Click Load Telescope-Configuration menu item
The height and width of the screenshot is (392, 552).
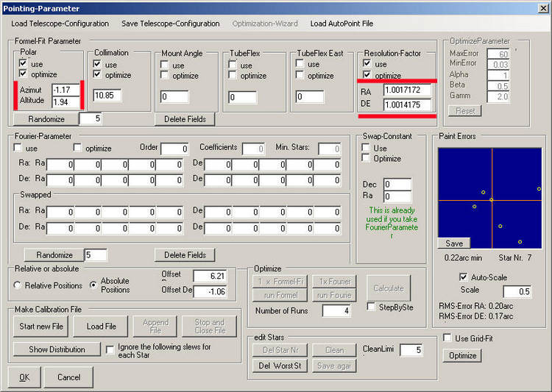60,24
